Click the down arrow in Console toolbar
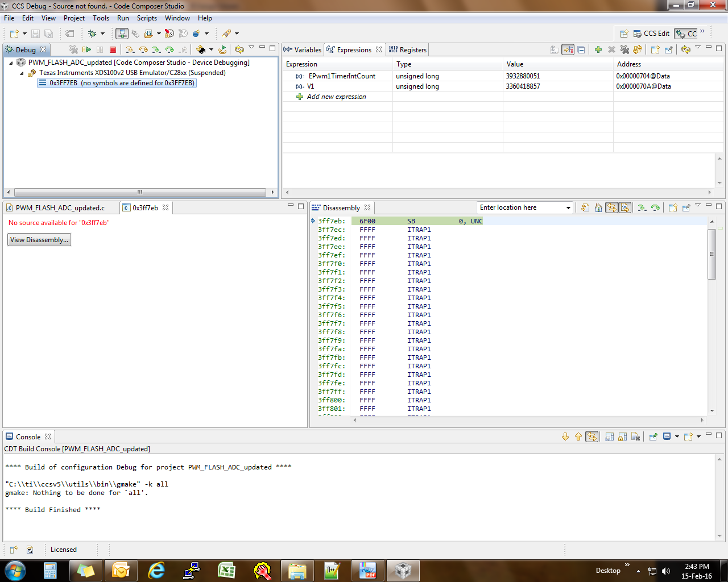 (x=565, y=436)
